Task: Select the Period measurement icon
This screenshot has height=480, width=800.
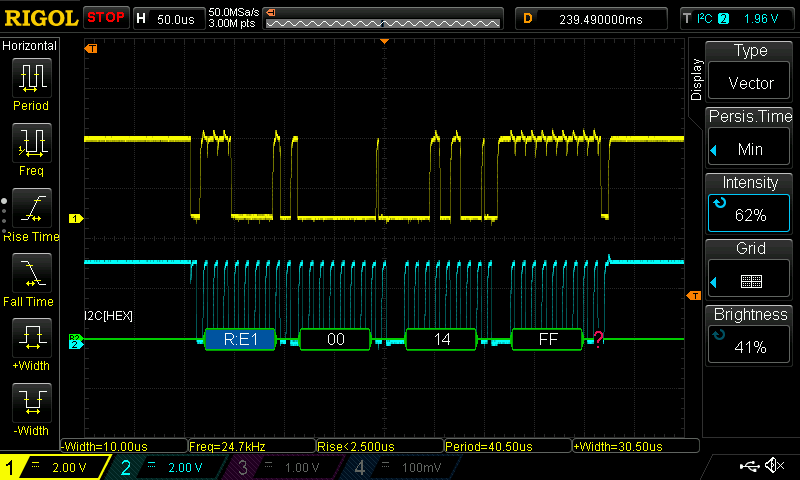Action: [x=32, y=78]
